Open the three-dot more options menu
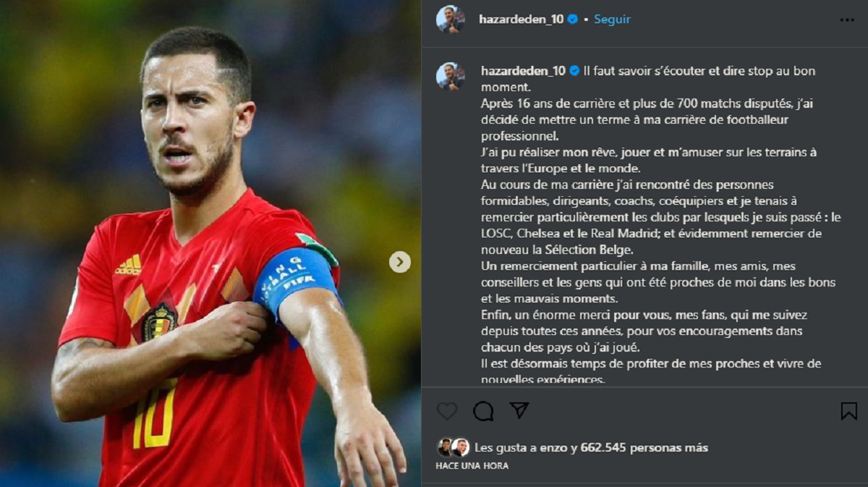The width and height of the screenshot is (868, 487). [x=847, y=20]
